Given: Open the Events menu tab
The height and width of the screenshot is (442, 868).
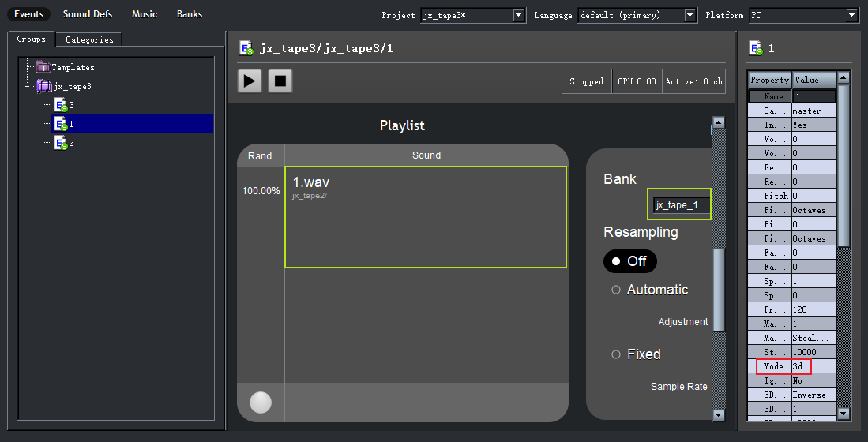Looking at the screenshot, I should (28, 14).
